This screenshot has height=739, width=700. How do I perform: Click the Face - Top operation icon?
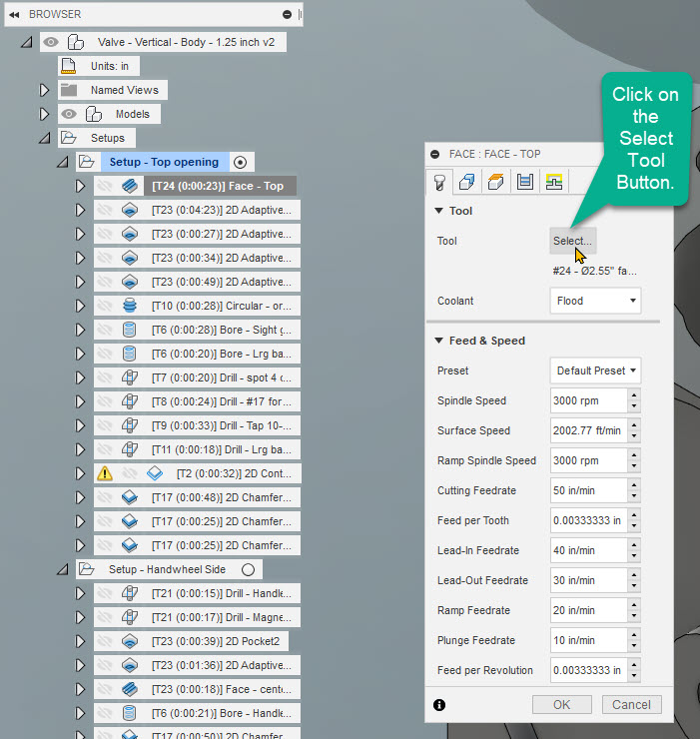click(130, 186)
